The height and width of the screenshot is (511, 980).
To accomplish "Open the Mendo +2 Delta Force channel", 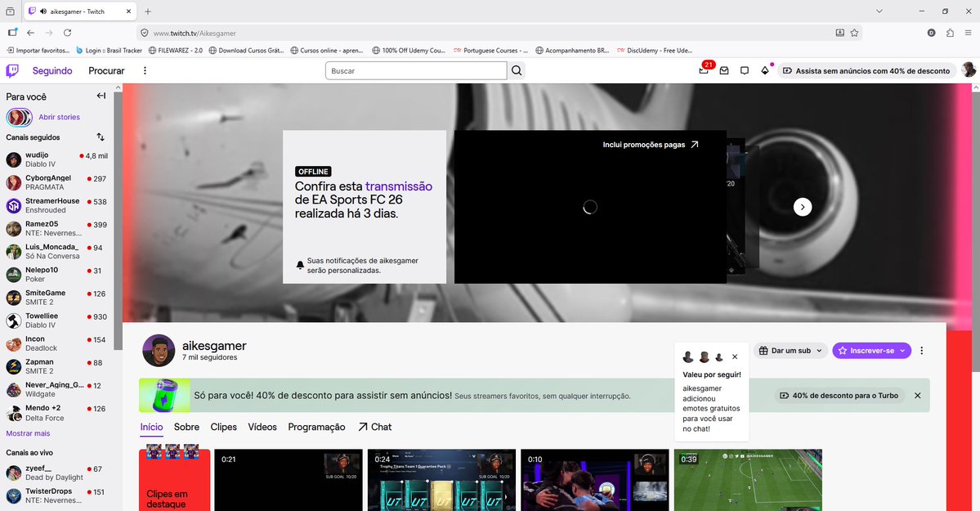I will tap(57, 413).
